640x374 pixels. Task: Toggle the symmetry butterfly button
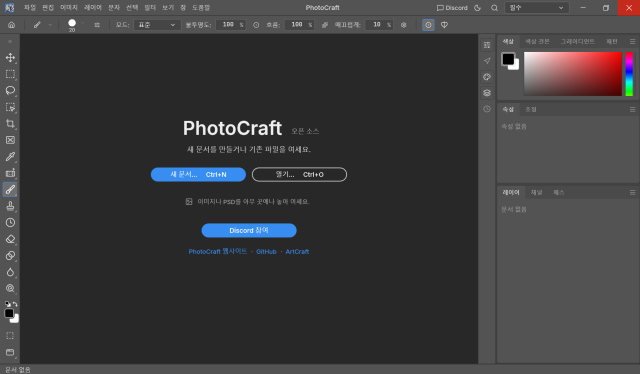pyautogui.click(x=444, y=25)
